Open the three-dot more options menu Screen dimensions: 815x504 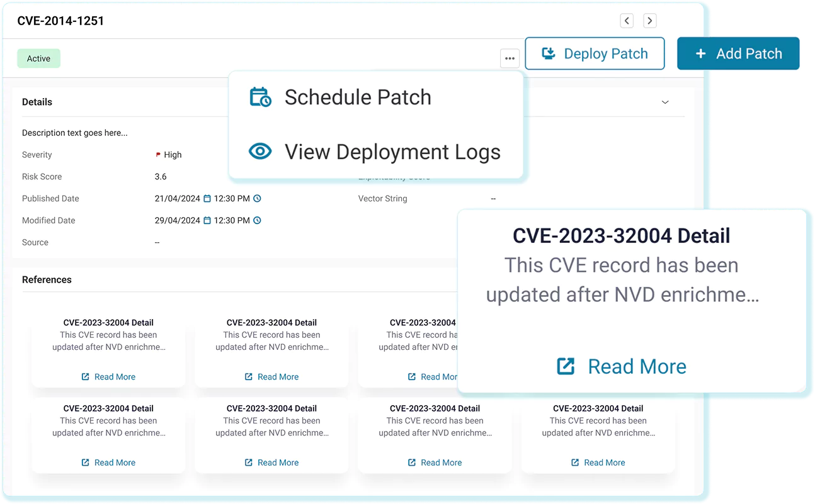pyautogui.click(x=510, y=59)
